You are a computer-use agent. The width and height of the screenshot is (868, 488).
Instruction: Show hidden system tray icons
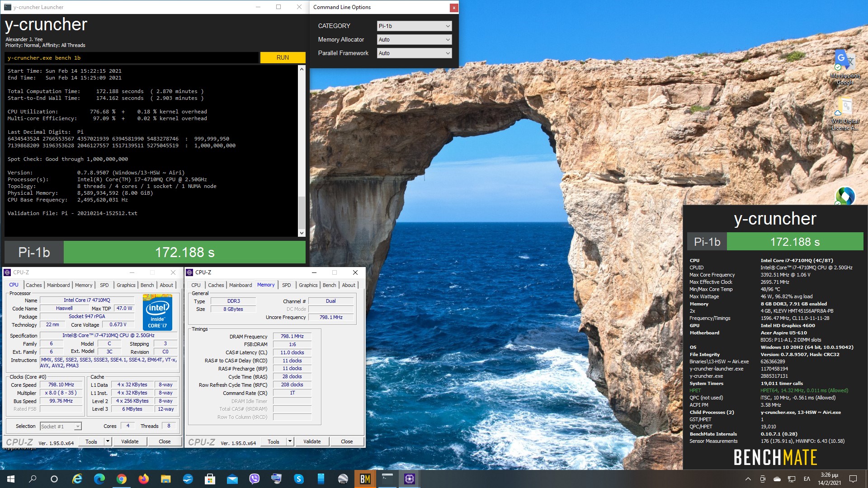coord(748,479)
